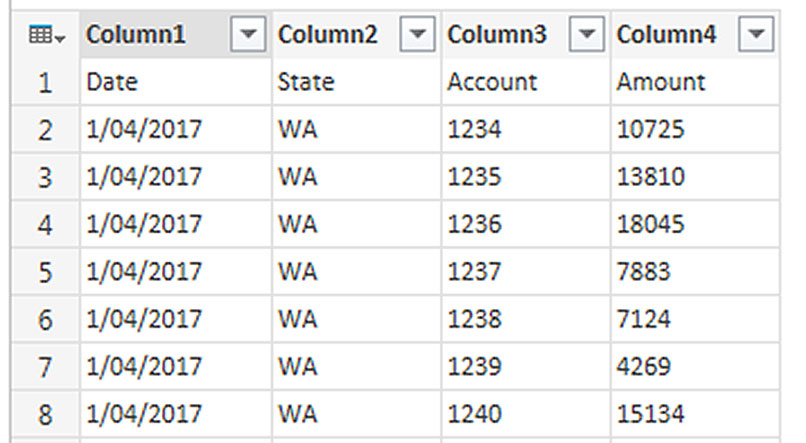
Task: Click the 1/04/2017 date in row 5
Action: 176,272
